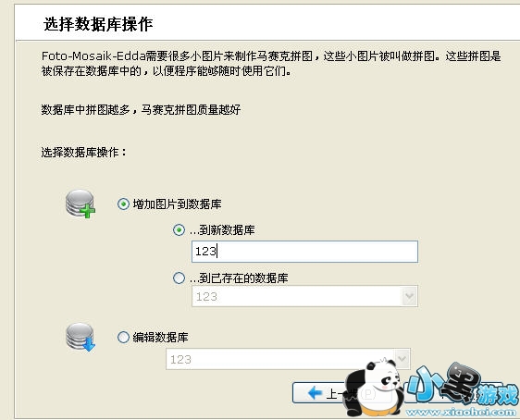Image resolution: width=520 pixels, height=420 pixels.
Task: Click the 编辑数据库 label text
Action: (160, 337)
